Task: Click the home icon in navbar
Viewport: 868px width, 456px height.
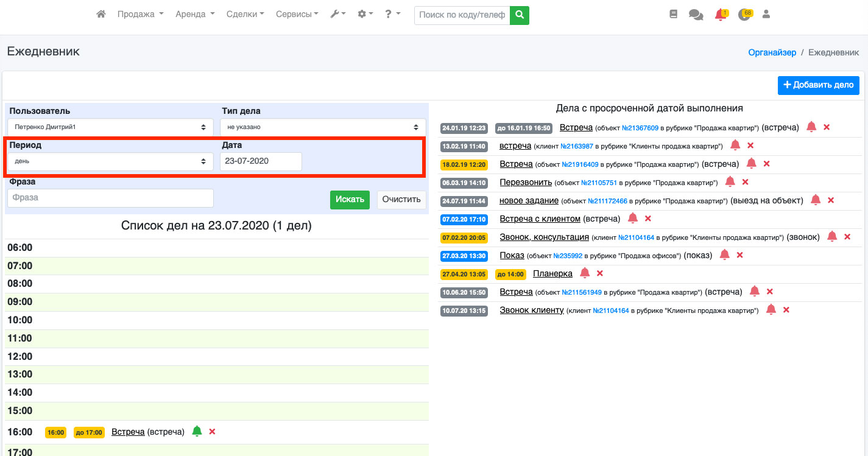Action: tap(101, 15)
